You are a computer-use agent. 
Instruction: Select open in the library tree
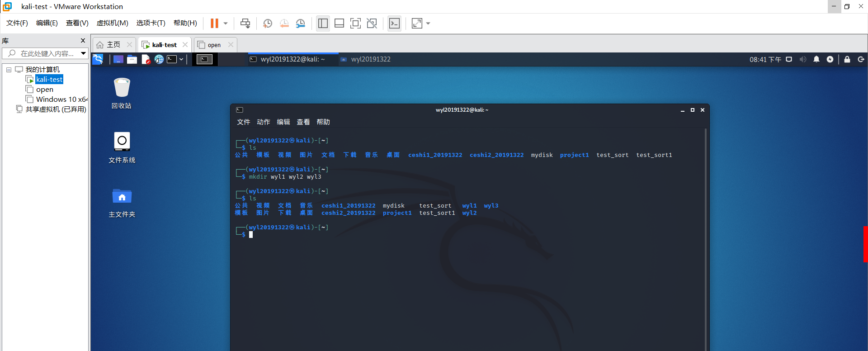45,90
